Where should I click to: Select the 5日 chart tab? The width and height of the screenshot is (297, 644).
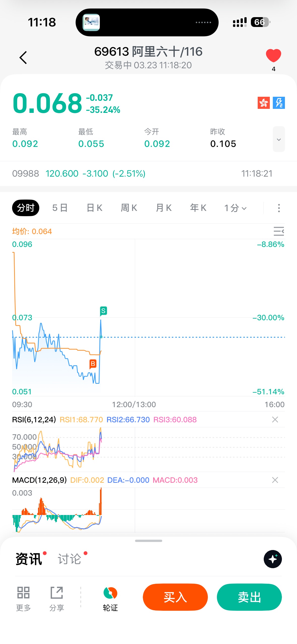tap(60, 208)
